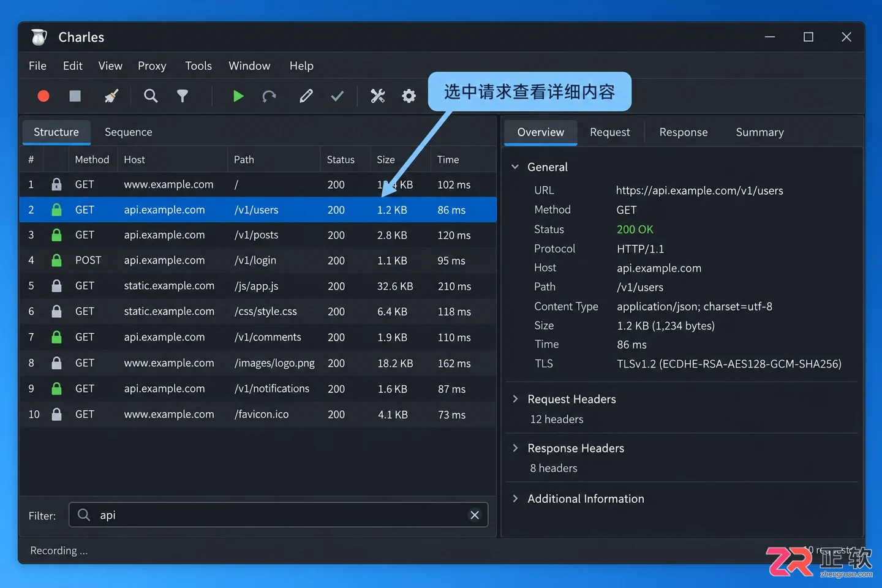The width and height of the screenshot is (882, 588).
Task: Open tools via wrench-screwdriver icon
Action: 377,96
